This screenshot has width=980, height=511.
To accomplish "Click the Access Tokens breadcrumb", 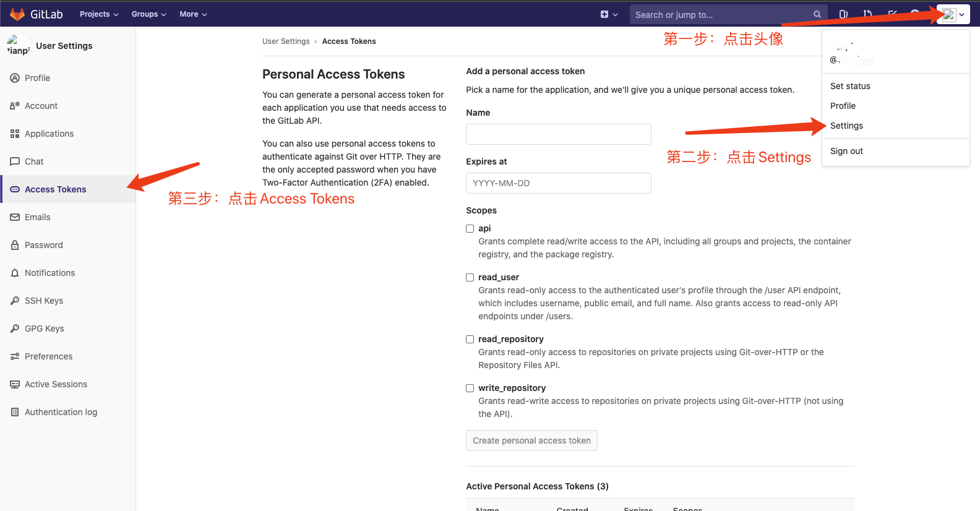I will pos(349,41).
